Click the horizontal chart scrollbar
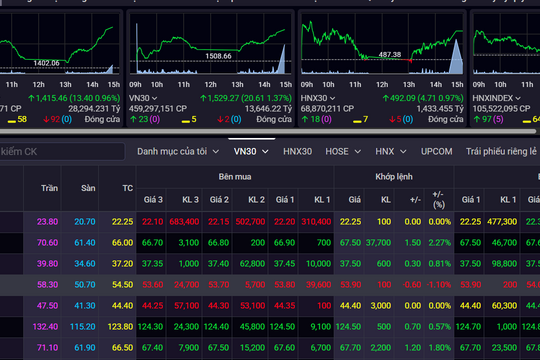Screen dimensions: 540x360 click(x=268, y=131)
